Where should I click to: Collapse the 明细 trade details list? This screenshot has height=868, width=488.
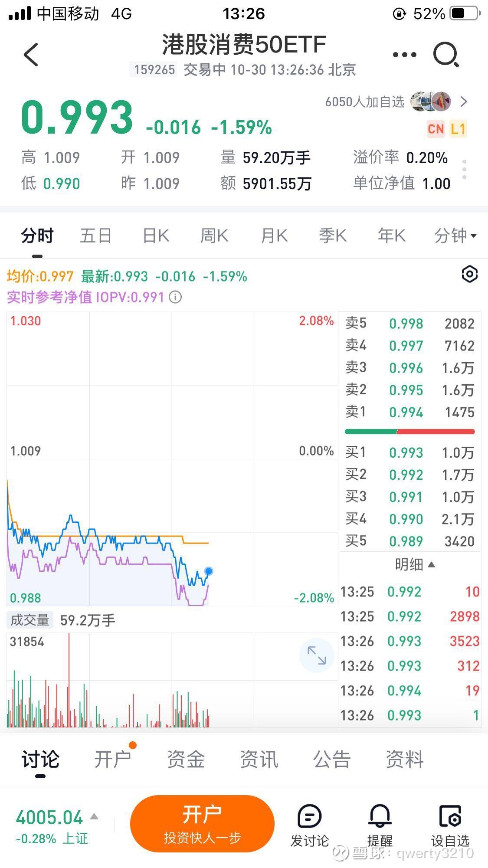415,564
